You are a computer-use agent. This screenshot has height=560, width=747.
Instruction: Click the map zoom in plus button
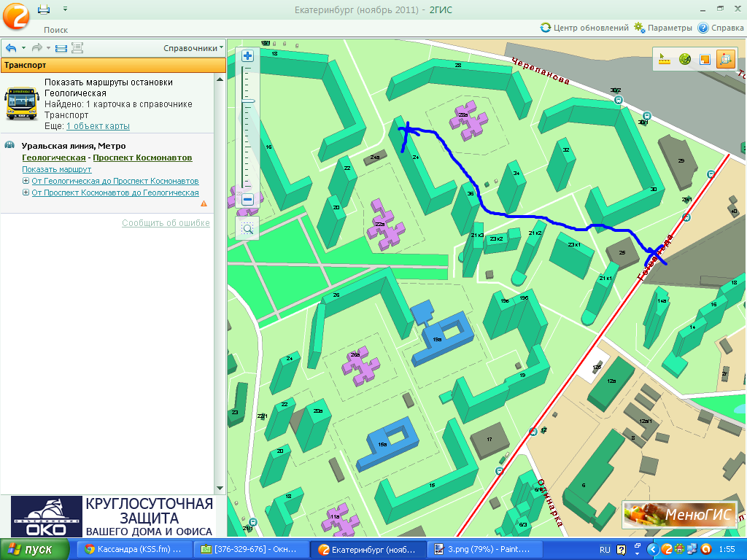point(248,56)
